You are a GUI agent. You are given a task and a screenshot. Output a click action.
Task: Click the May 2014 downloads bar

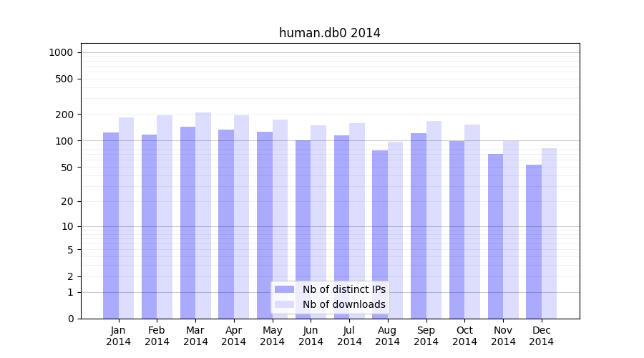[280, 219]
